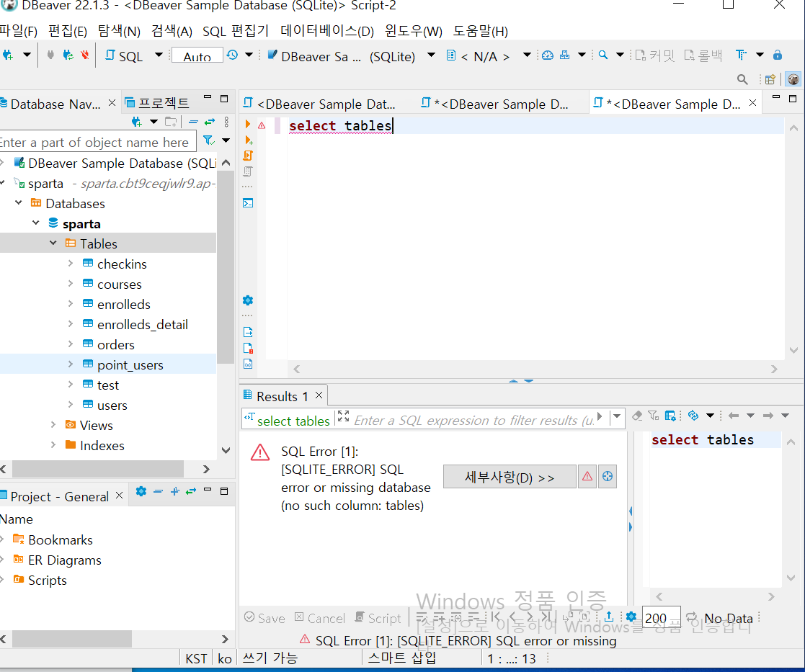Click the transaction log clock icon
805x672 pixels.
(233, 55)
